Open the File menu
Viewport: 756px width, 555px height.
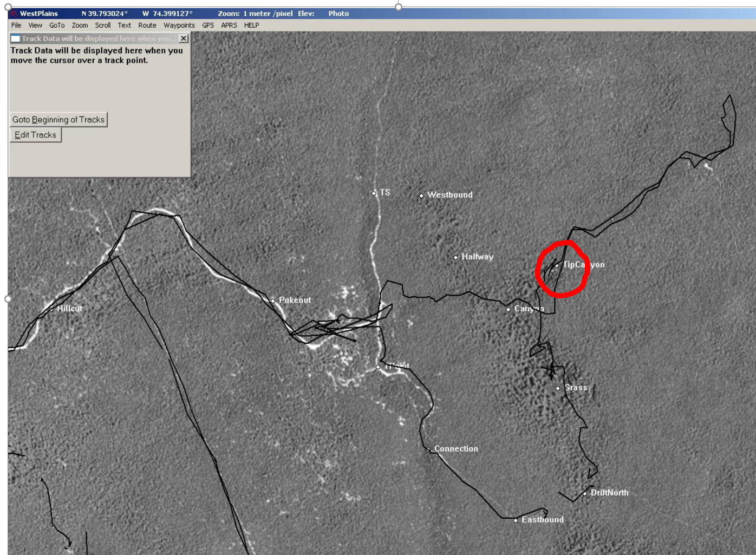[x=16, y=25]
